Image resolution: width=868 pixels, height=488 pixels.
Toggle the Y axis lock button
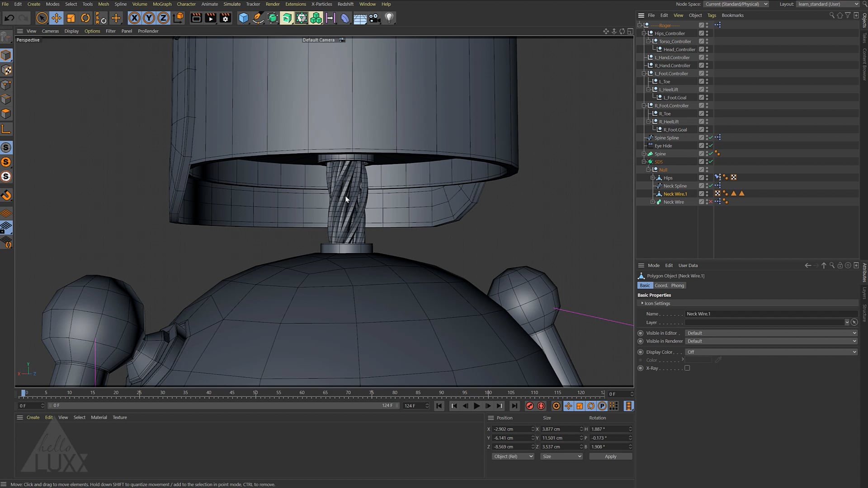click(149, 18)
